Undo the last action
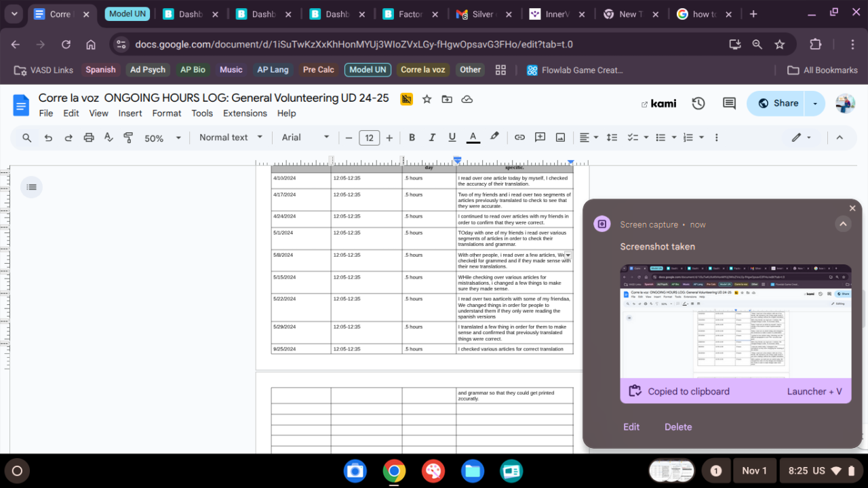868x488 pixels. pyautogui.click(x=48, y=138)
